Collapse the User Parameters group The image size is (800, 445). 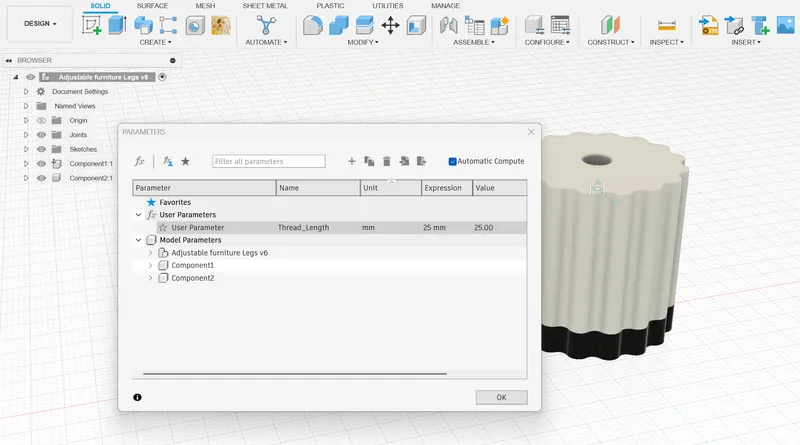coord(138,215)
